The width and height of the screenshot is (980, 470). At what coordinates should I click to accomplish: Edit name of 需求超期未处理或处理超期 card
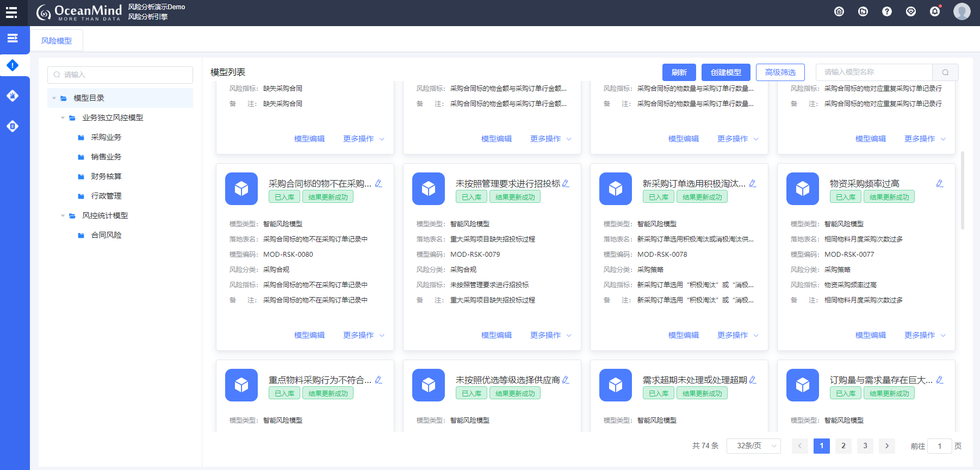[753, 380]
